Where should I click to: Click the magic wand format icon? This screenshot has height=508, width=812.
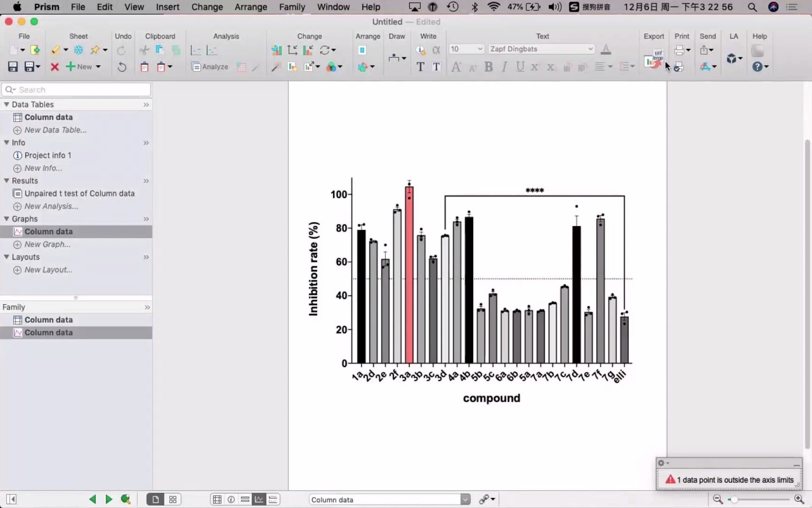point(276,67)
